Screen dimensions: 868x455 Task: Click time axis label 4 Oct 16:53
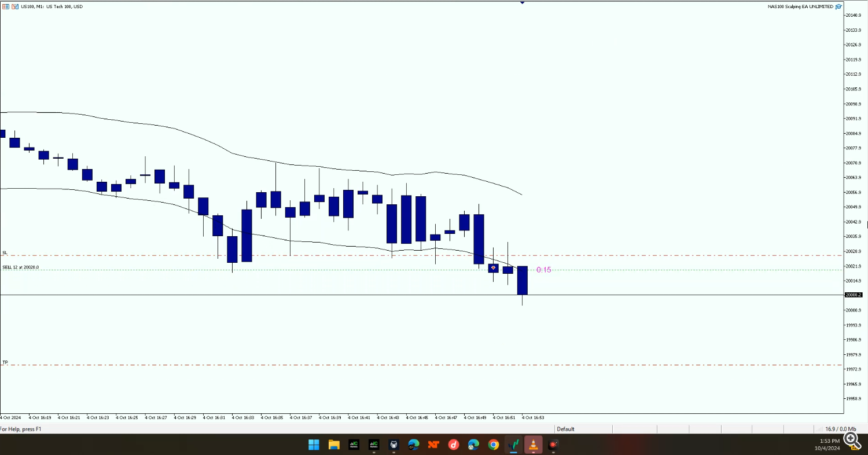[534, 417]
